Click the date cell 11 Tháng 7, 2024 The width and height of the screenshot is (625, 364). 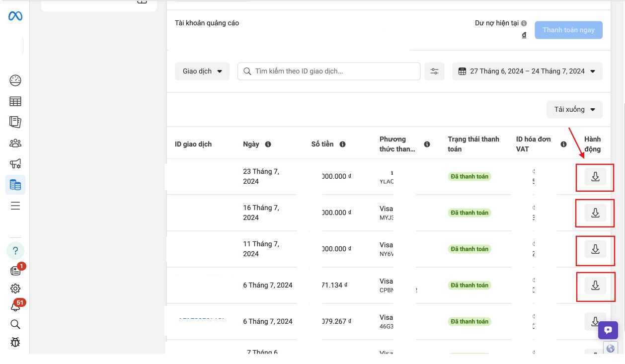coord(261,249)
